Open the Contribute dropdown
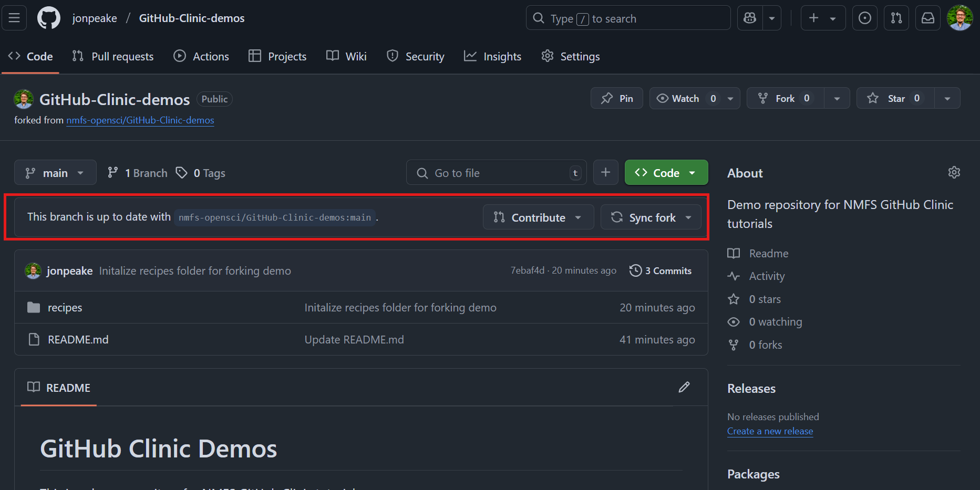The image size is (980, 490). click(538, 217)
